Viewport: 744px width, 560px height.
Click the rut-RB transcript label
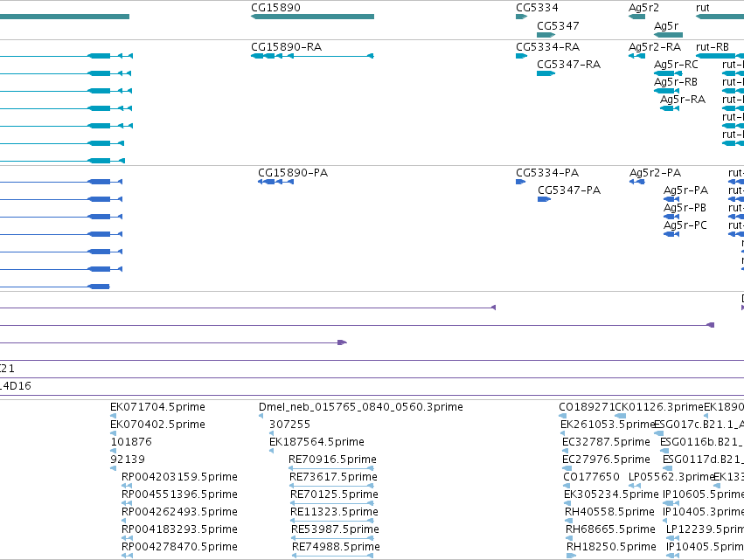pos(713,47)
